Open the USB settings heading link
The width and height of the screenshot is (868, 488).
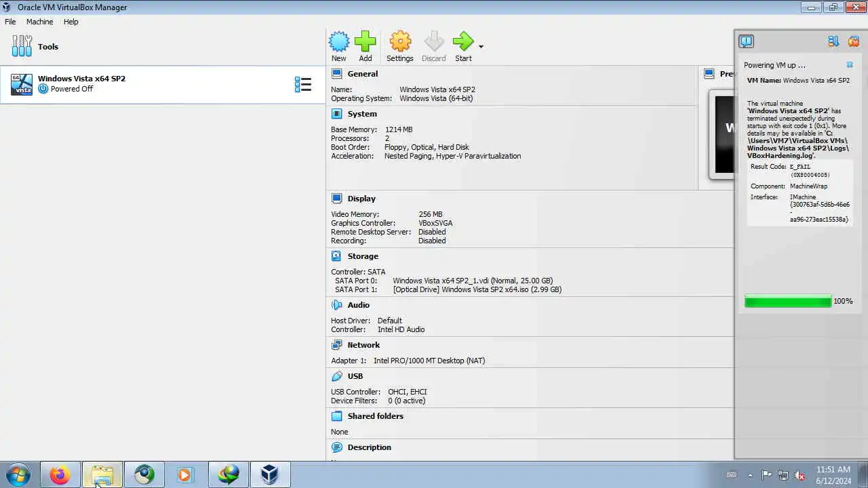coord(355,376)
